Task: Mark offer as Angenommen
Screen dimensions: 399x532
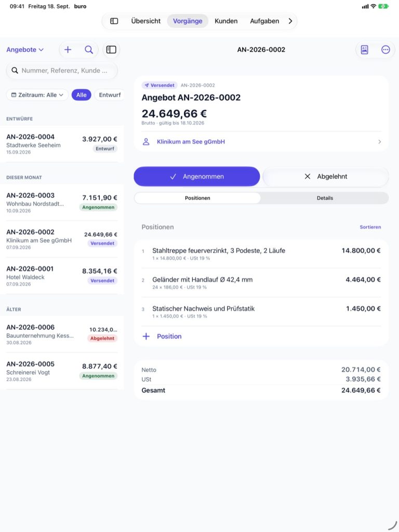Action: [197, 177]
